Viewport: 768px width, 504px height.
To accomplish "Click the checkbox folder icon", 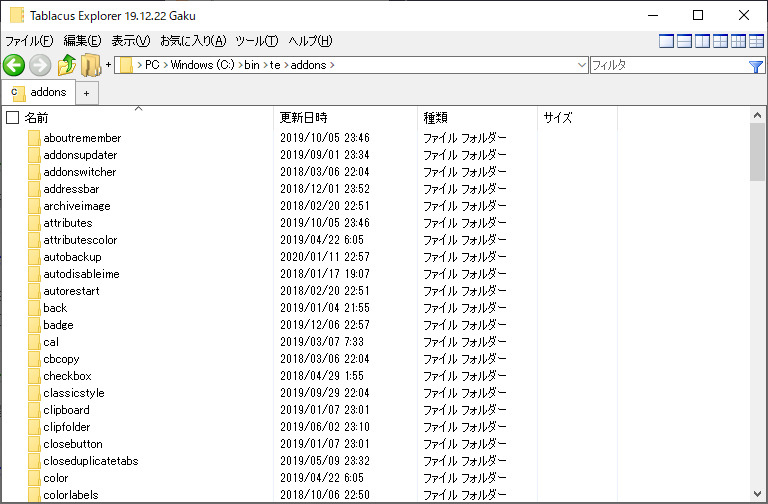I will click(x=34, y=376).
